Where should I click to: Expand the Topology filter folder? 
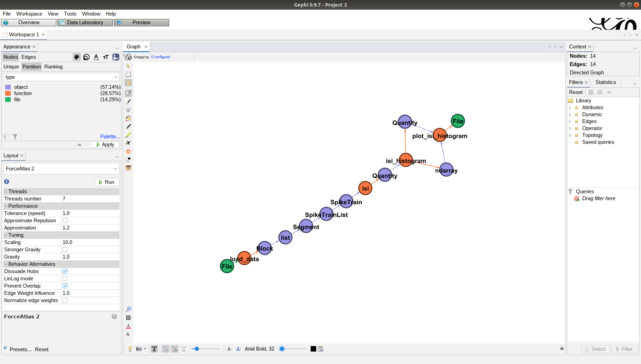[570, 135]
